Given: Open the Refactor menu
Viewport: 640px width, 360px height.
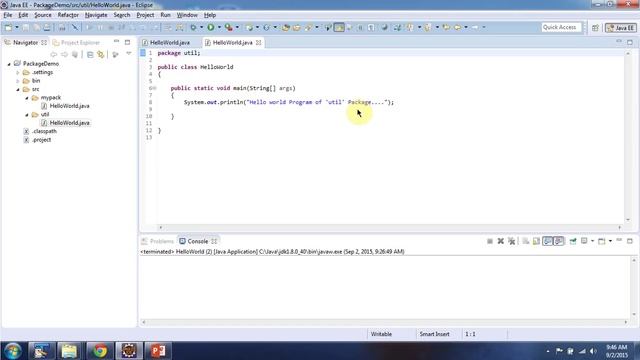Looking at the screenshot, I should coord(68,15).
